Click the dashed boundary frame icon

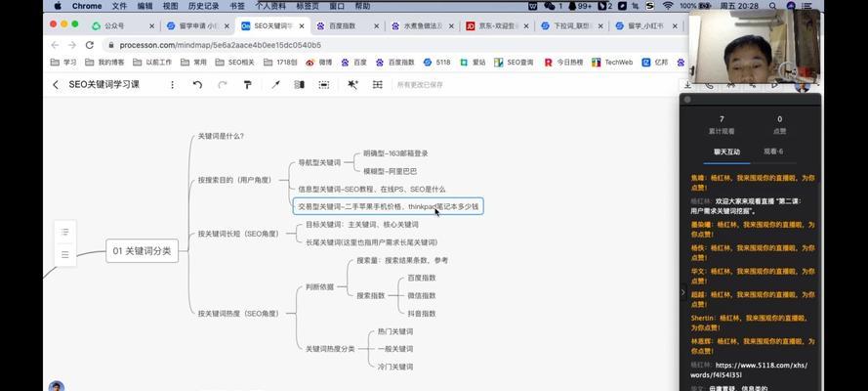tap(324, 85)
